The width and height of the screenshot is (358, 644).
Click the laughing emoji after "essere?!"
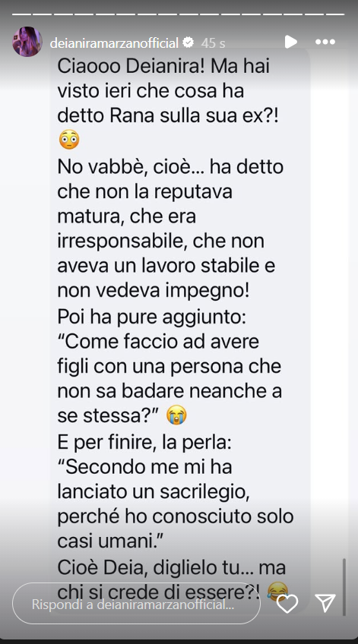click(277, 592)
